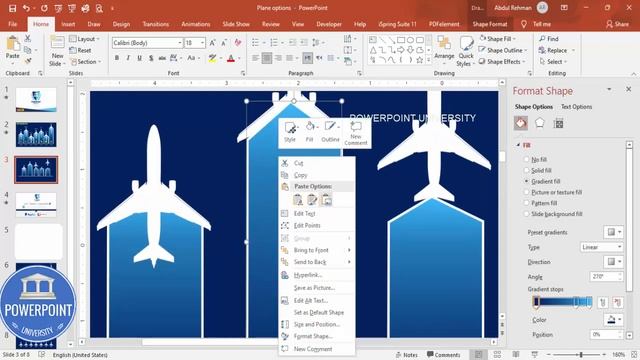The width and height of the screenshot is (640, 360).
Task: Click the New Slide icon
Action: point(57,42)
